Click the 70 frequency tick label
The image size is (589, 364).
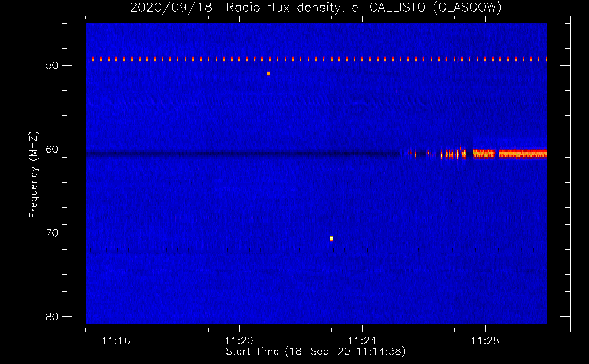click(52, 233)
